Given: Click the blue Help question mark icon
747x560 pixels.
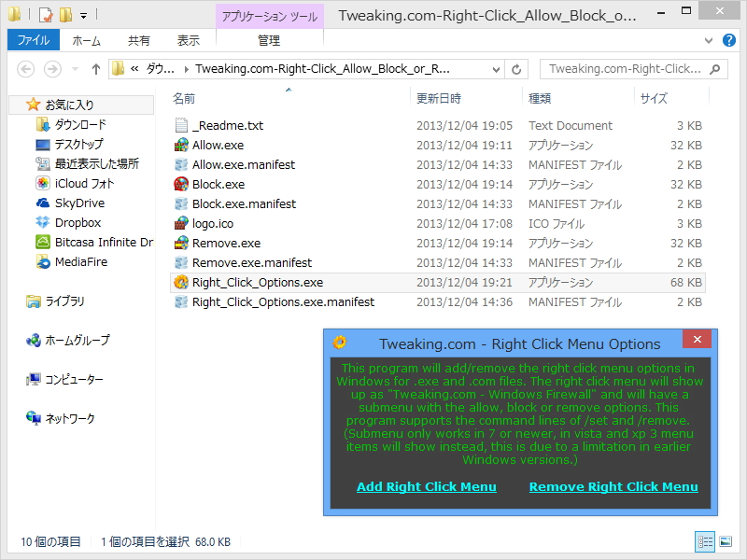Looking at the screenshot, I should [x=729, y=40].
